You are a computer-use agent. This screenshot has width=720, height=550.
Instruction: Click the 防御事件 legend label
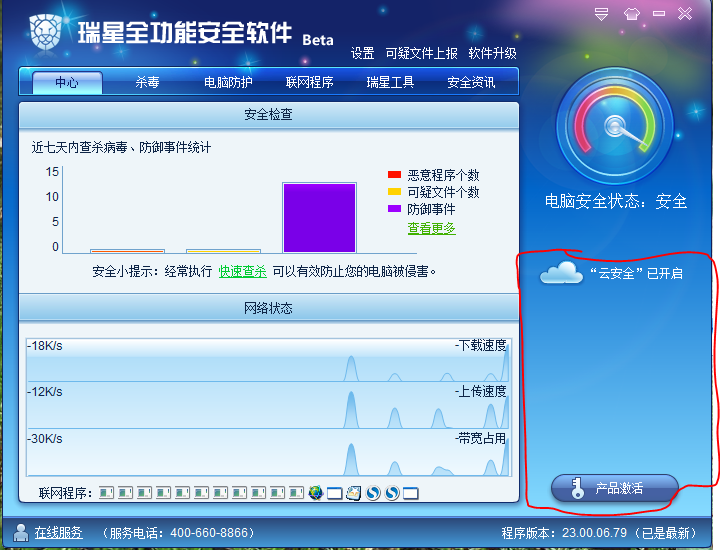(x=431, y=209)
